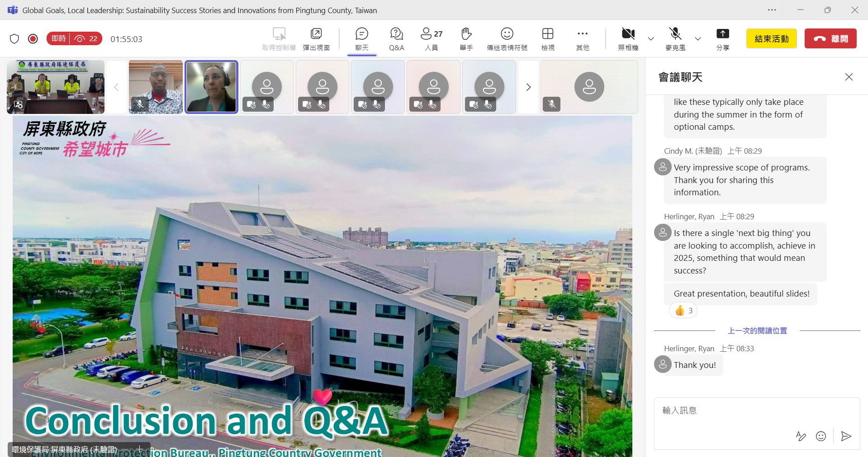Toggle the camera on
Image resolution: width=868 pixels, height=457 pixels.
point(628,39)
